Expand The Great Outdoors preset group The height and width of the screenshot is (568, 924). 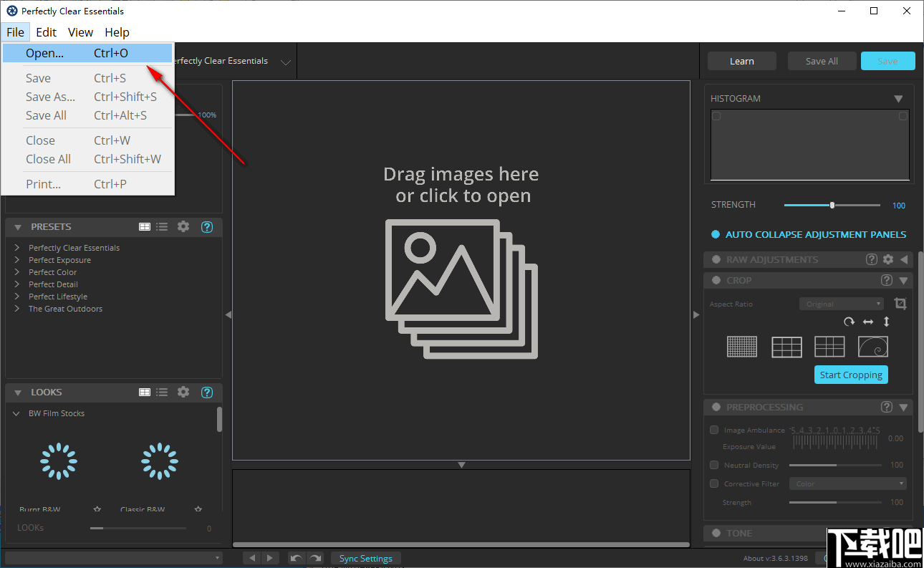[17, 308]
